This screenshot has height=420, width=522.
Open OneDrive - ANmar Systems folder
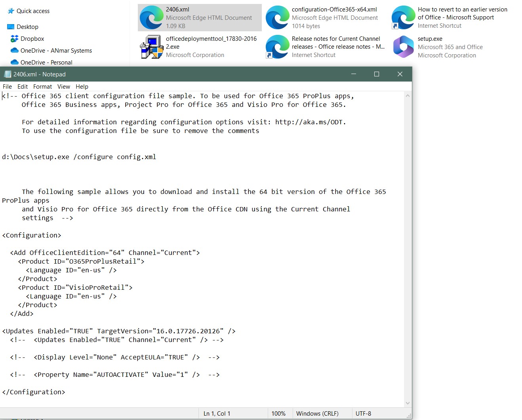point(56,51)
